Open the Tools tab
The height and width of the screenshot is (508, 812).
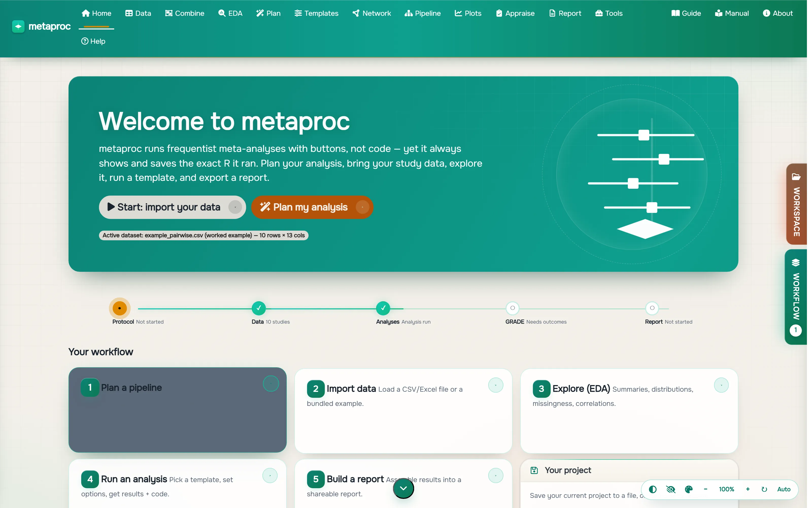(609, 13)
